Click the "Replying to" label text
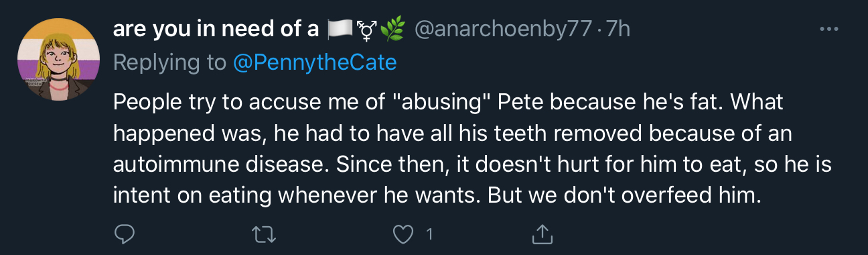This screenshot has height=255, width=868. (x=170, y=62)
